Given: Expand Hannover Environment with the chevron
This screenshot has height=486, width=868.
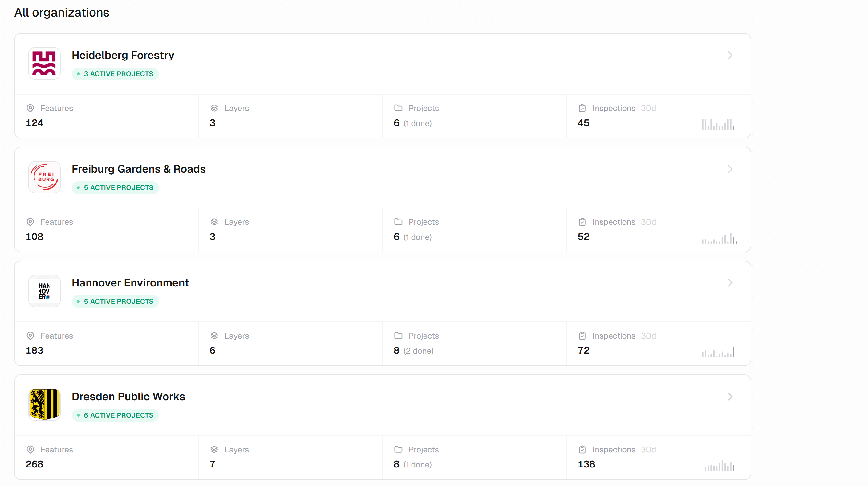Looking at the screenshot, I should [730, 283].
